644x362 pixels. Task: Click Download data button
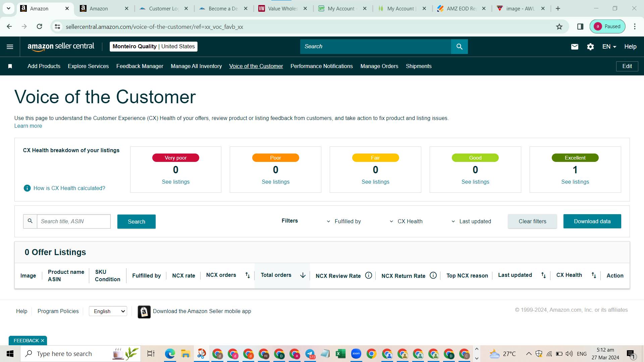592,221
